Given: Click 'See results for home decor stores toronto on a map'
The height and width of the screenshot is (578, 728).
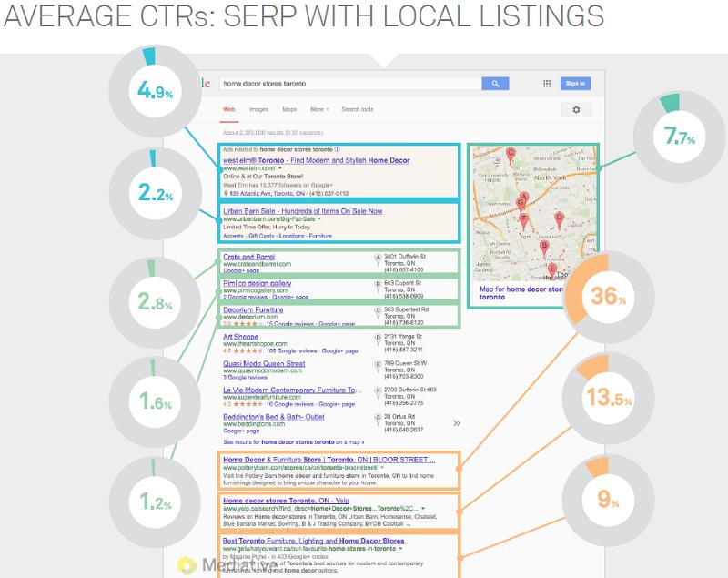Looking at the screenshot, I should point(293,442).
